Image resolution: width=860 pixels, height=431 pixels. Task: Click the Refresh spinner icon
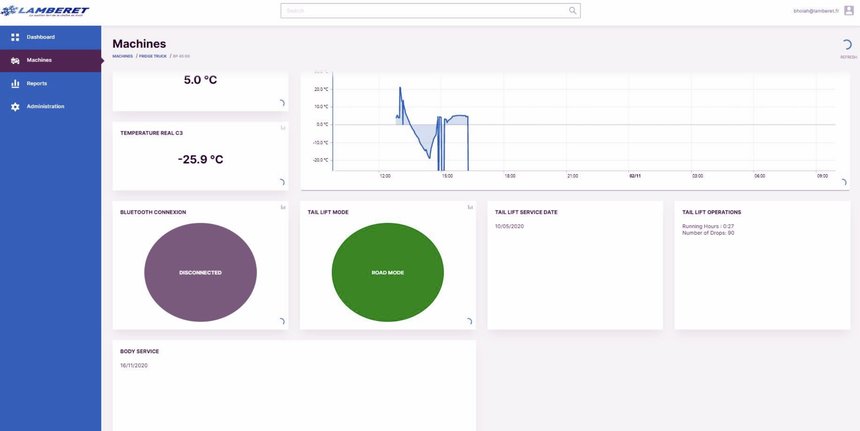847,45
